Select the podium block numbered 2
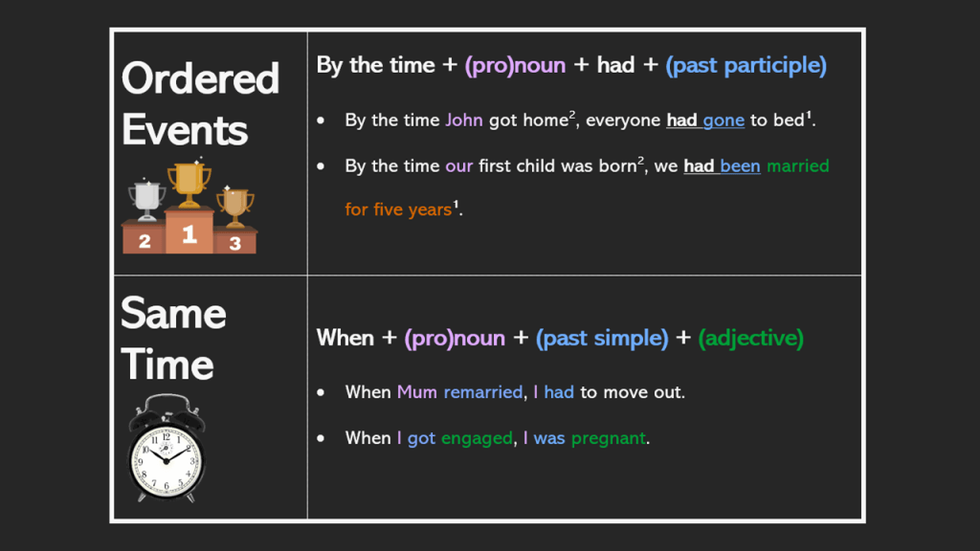Screen dimensions: 980x551 (x=144, y=239)
